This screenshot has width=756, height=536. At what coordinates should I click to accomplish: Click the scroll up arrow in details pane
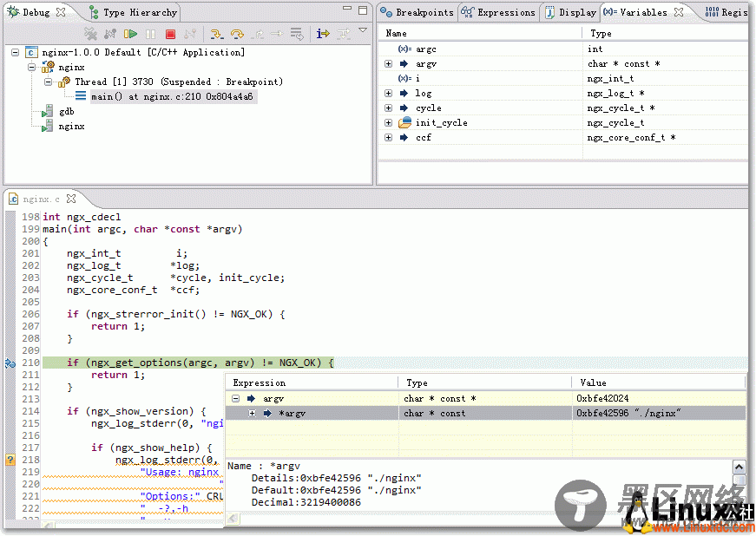pyautogui.click(x=739, y=467)
